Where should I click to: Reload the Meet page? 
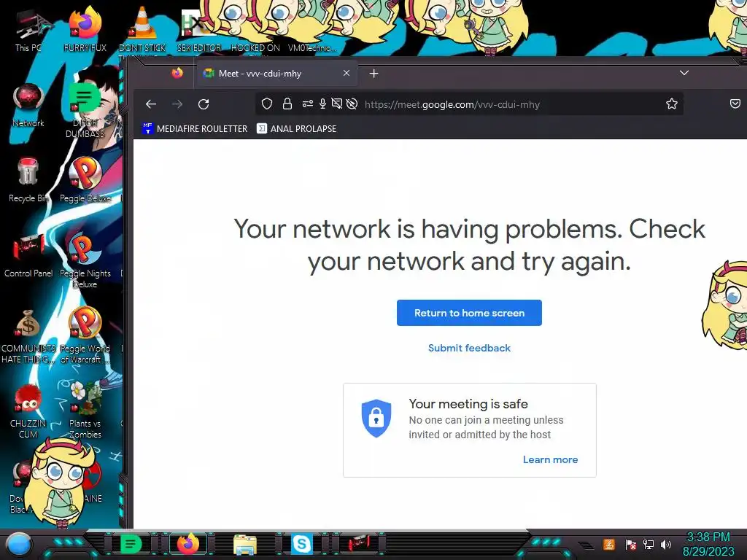coord(204,104)
